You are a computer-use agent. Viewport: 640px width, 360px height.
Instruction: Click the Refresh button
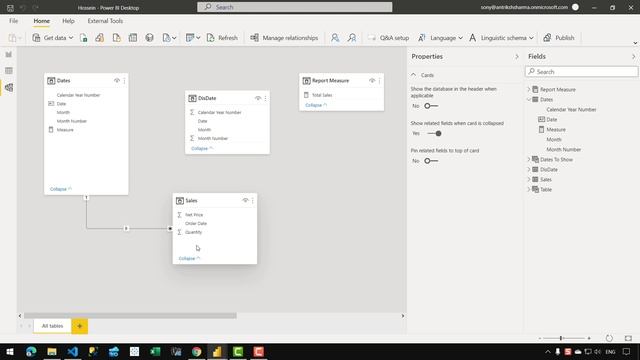(222, 38)
